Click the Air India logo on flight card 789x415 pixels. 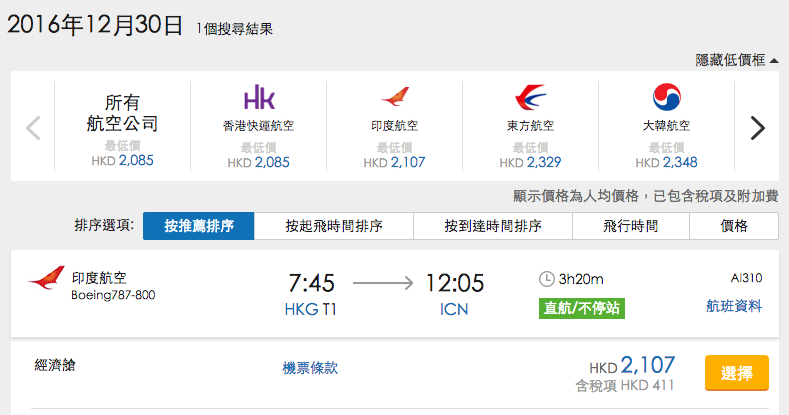pyautogui.click(x=46, y=277)
